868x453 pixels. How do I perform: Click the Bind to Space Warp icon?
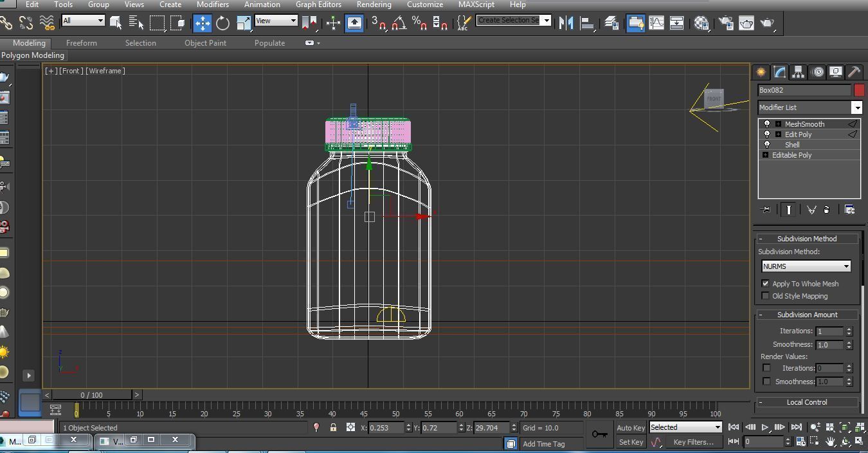pos(47,23)
